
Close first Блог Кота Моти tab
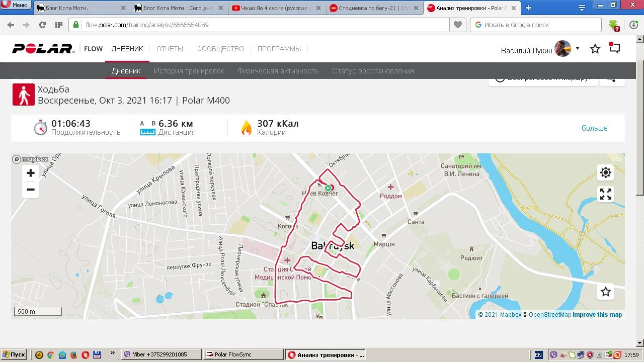point(123,8)
